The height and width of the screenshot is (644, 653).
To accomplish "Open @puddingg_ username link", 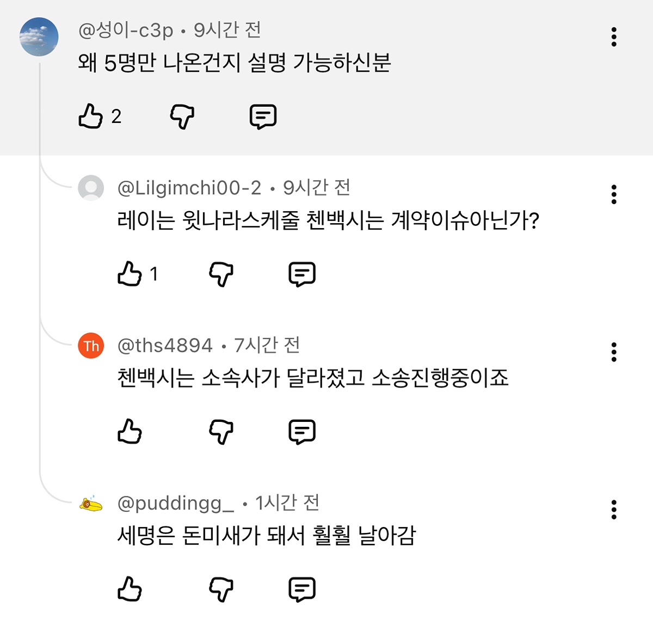I will [175, 503].
